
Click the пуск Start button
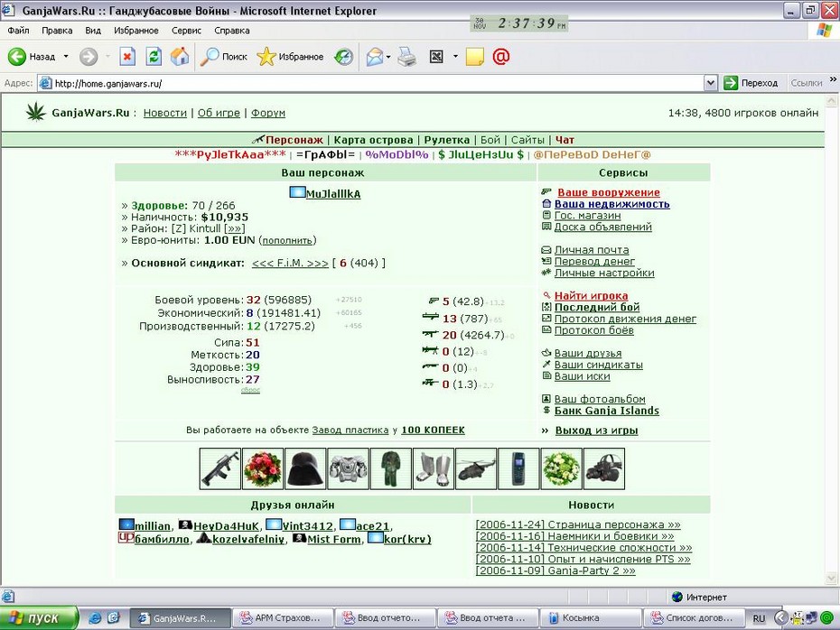click(38, 618)
